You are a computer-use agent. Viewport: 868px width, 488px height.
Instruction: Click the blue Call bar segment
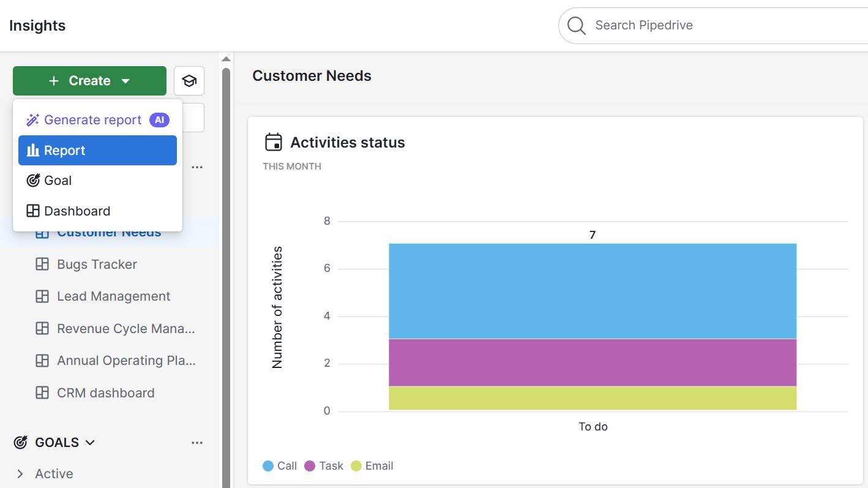tap(592, 291)
